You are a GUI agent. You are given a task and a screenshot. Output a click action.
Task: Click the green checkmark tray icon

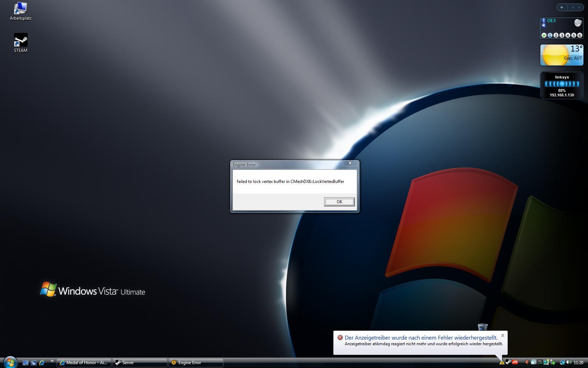point(553,362)
